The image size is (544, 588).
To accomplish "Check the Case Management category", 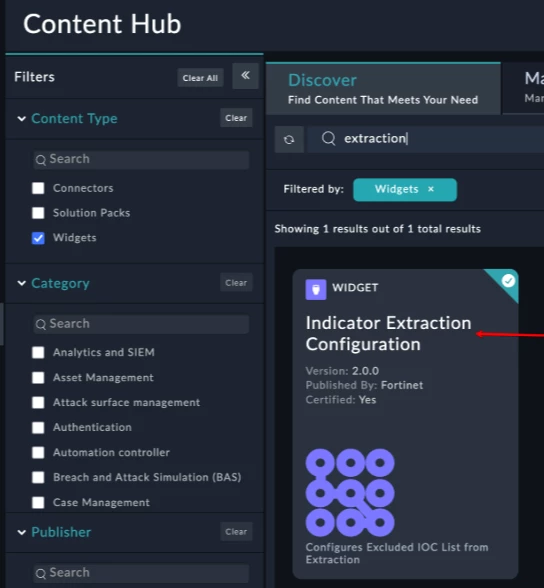I will (x=38, y=502).
